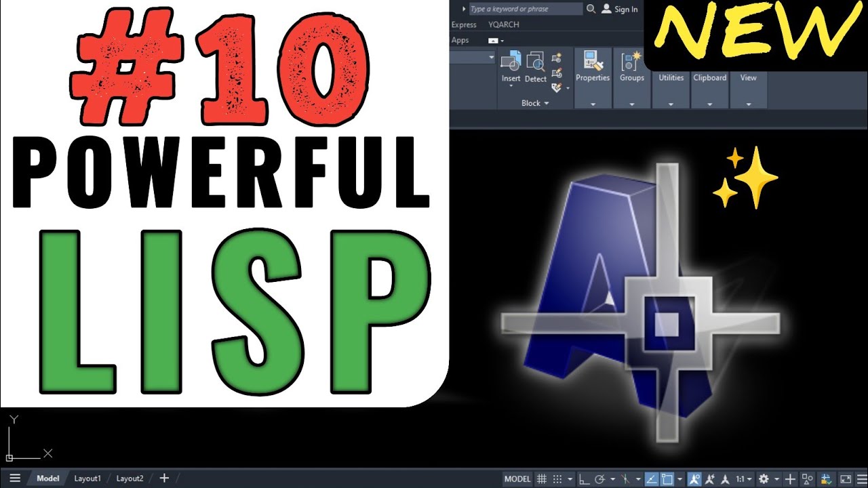Open the View panel dropdown
868x488 pixels.
click(x=749, y=104)
